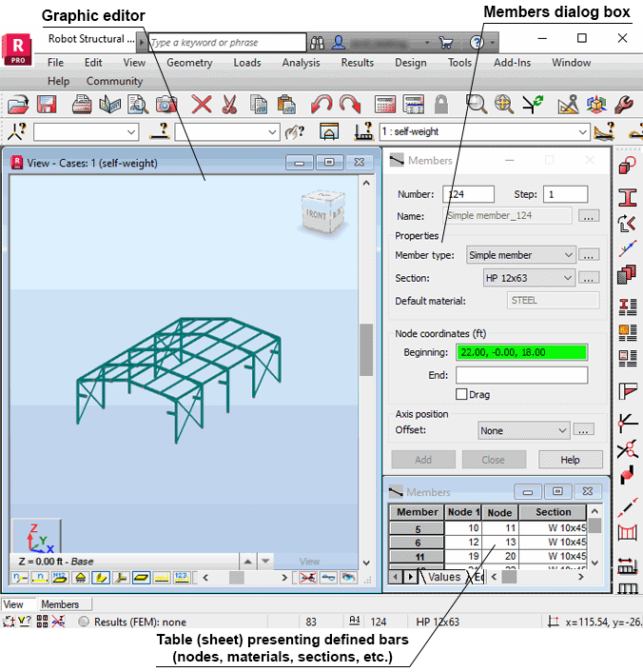
Task: Click the Paste clipboard icon
Action: click(x=286, y=104)
